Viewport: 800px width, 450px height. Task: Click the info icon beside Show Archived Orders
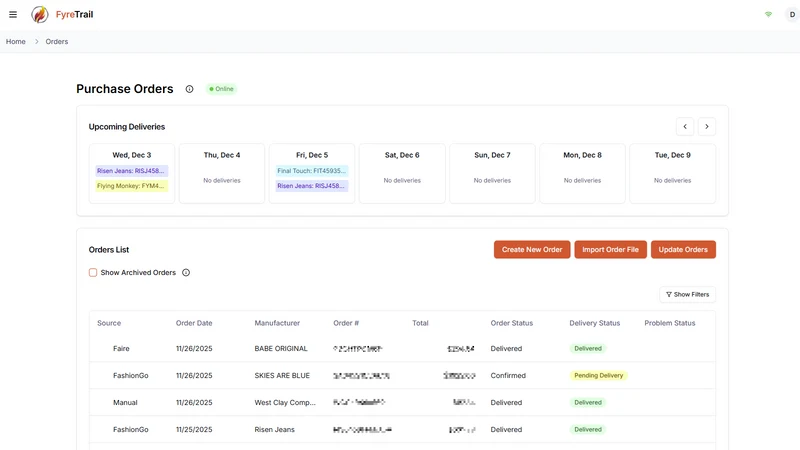pos(186,272)
